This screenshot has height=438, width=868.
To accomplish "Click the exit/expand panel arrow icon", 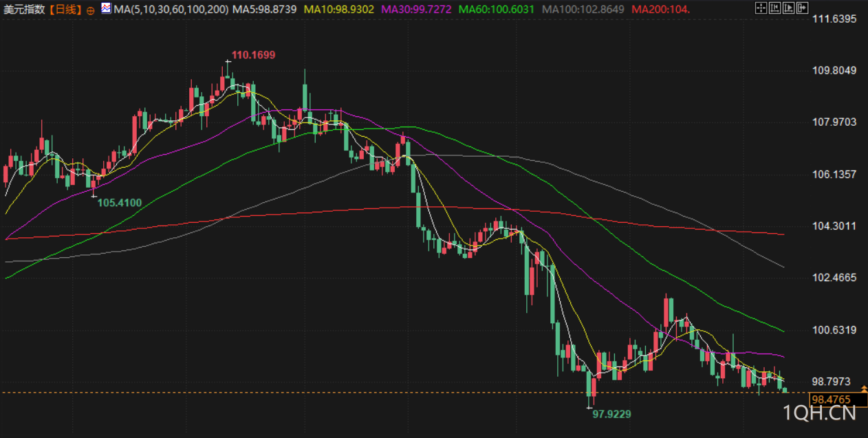I will (802, 8).
